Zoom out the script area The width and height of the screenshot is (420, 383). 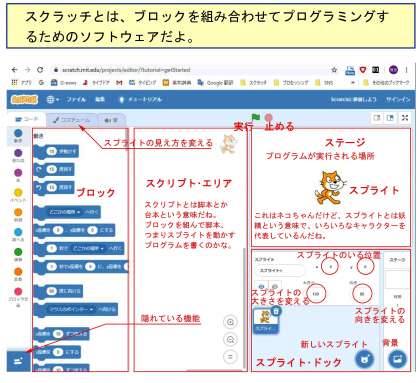click(x=230, y=340)
